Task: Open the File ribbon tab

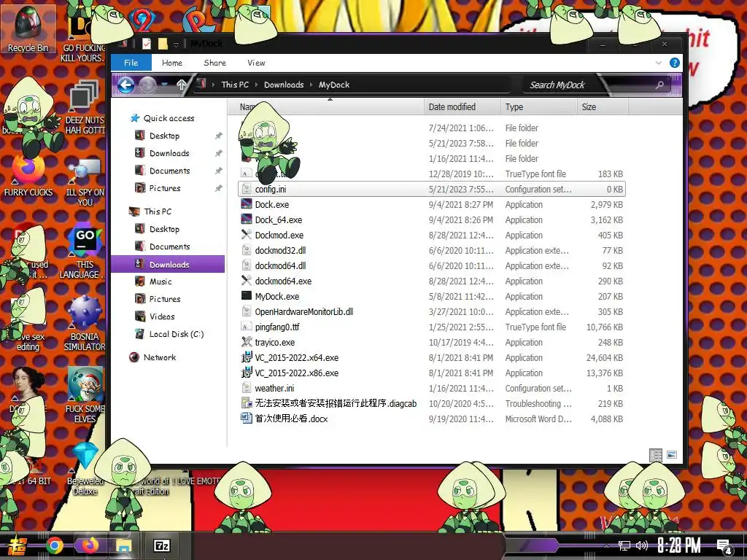Action: [x=131, y=63]
